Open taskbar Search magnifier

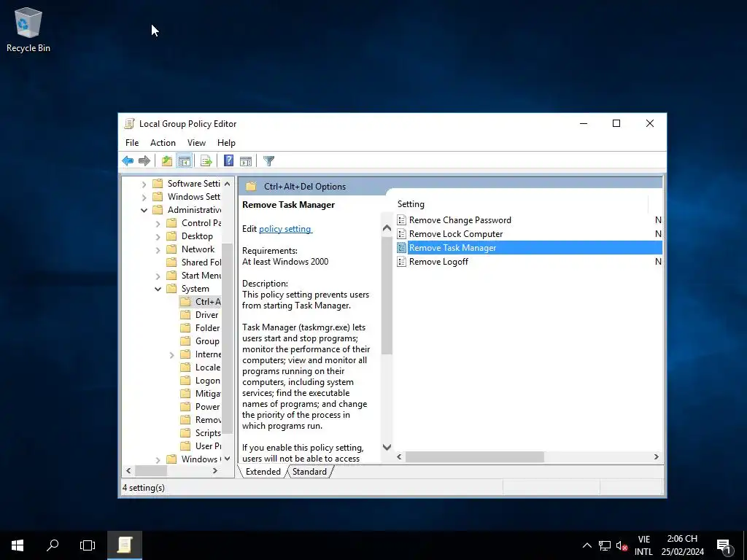point(53,545)
